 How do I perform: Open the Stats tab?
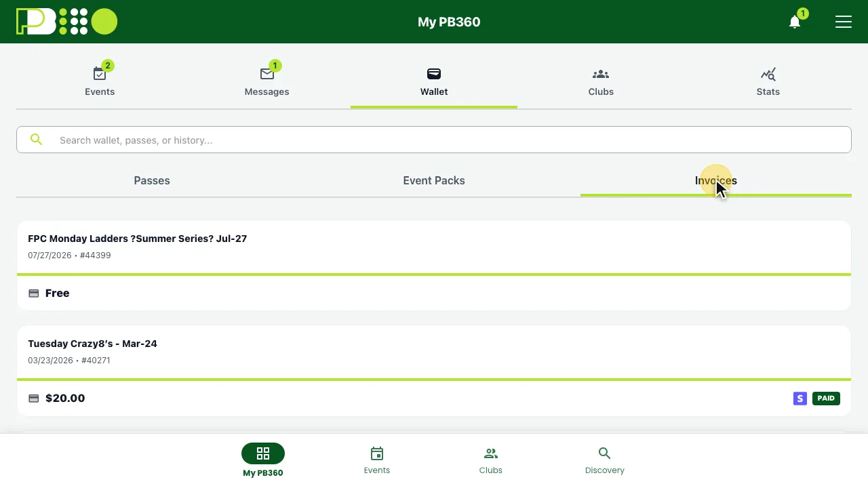[768, 82]
